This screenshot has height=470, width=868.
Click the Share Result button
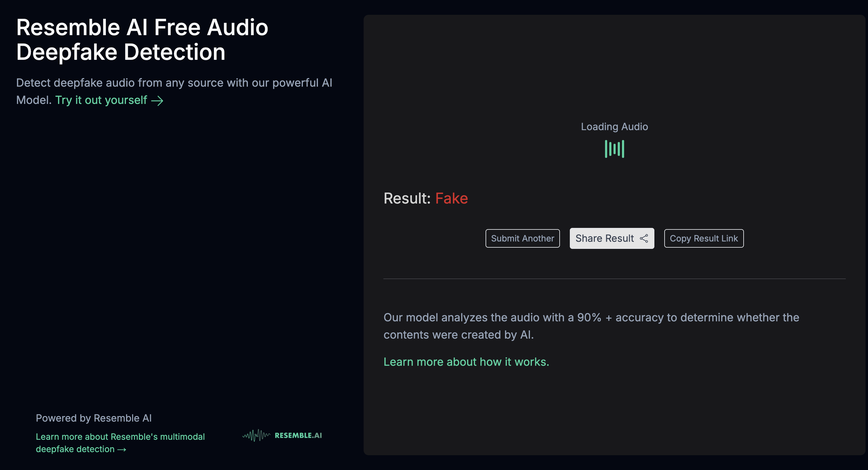click(x=611, y=238)
